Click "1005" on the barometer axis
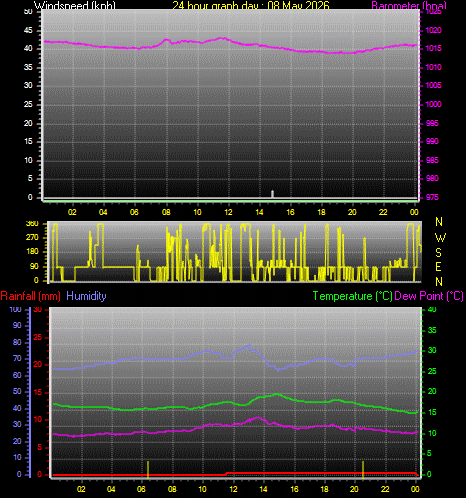The width and height of the screenshot is (466, 498). (x=433, y=86)
